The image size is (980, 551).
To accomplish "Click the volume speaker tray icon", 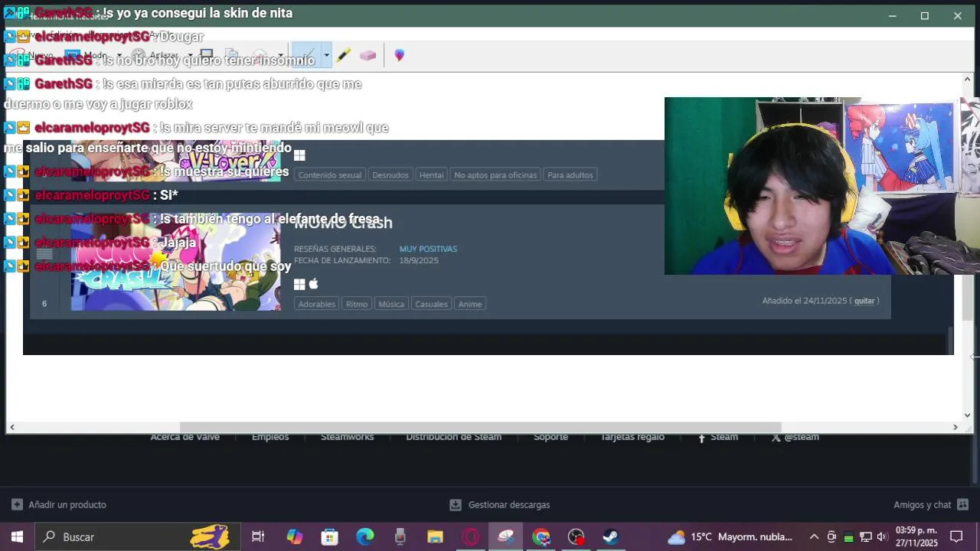I will click(882, 537).
